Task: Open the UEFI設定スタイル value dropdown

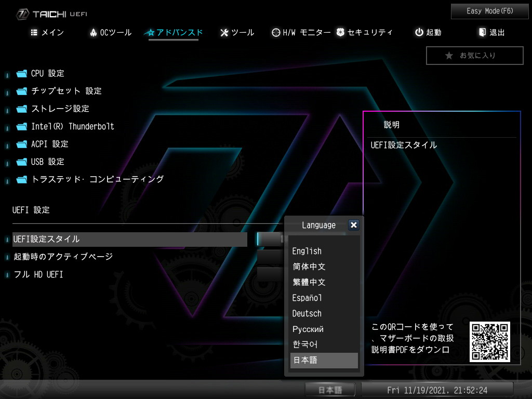Action: coord(270,239)
